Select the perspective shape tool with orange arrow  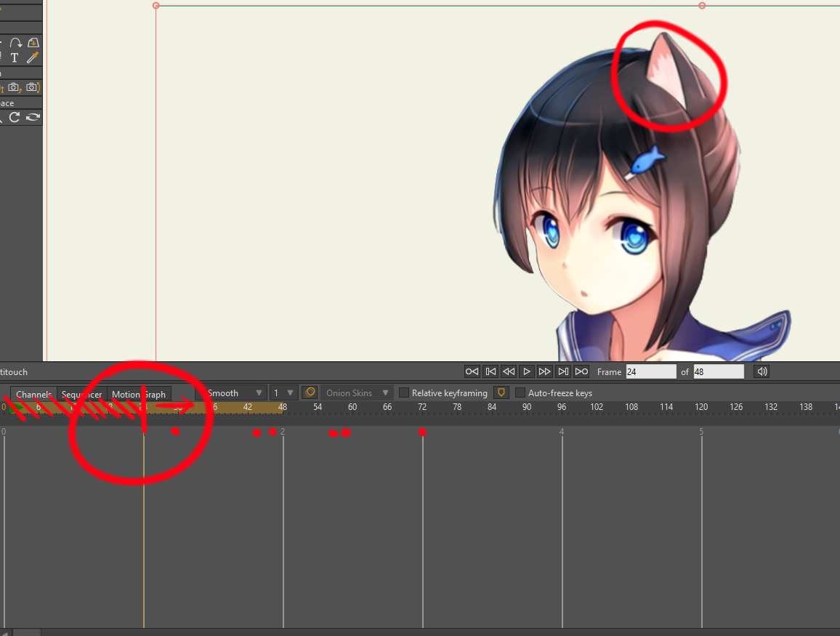(33, 43)
